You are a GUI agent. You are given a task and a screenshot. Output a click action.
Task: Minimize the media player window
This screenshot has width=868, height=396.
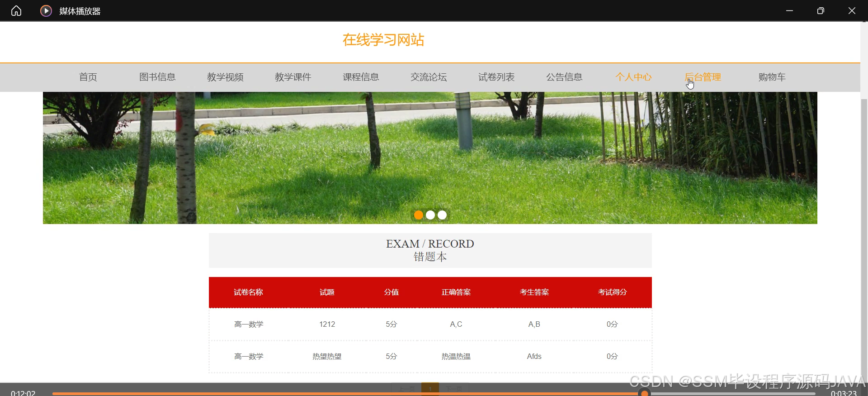pyautogui.click(x=789, y=11)
